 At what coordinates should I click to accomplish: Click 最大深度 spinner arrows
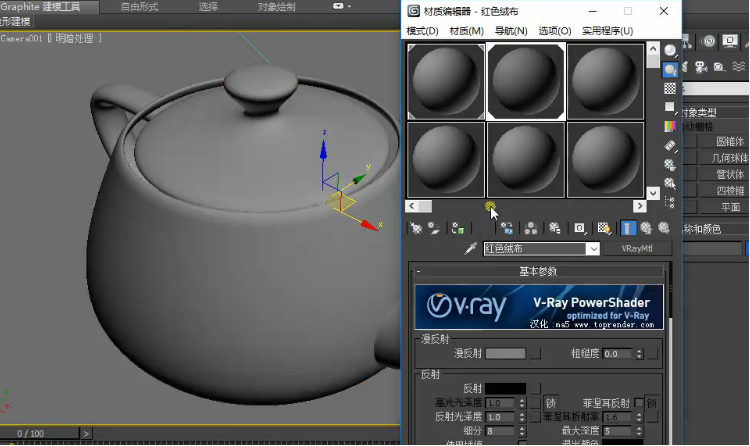point(639,431)
